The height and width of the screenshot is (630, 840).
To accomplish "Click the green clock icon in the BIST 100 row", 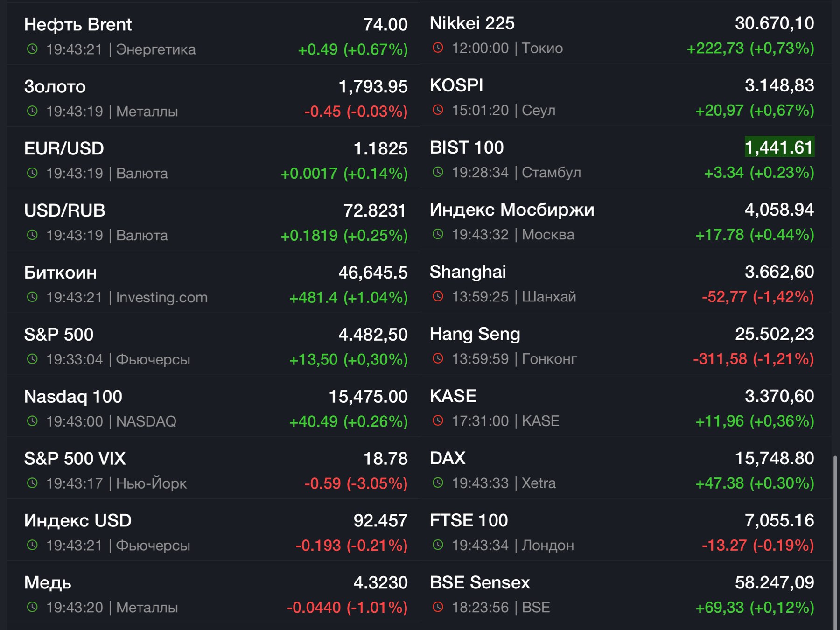I will click(438, 172).
